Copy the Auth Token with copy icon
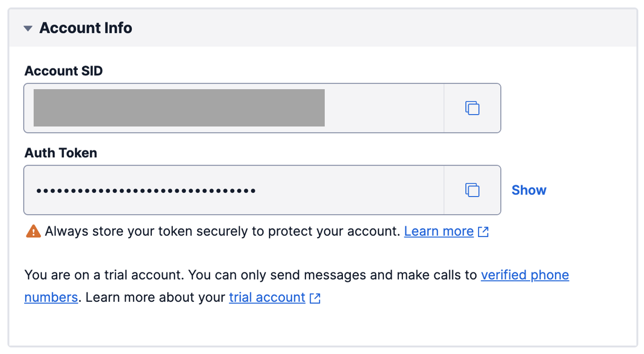Image resolution: width=644 pixels, height=354 pixels. tap(472, 190)
